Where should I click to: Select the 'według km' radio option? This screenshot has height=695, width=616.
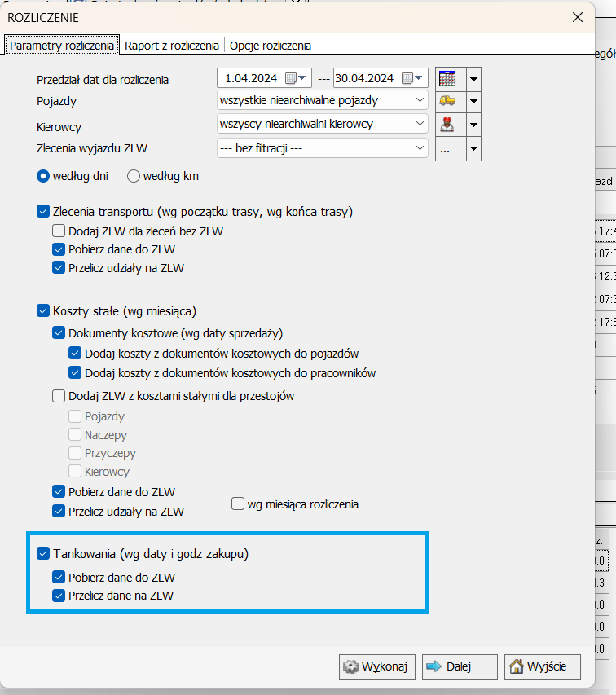(x=134, y=176)
